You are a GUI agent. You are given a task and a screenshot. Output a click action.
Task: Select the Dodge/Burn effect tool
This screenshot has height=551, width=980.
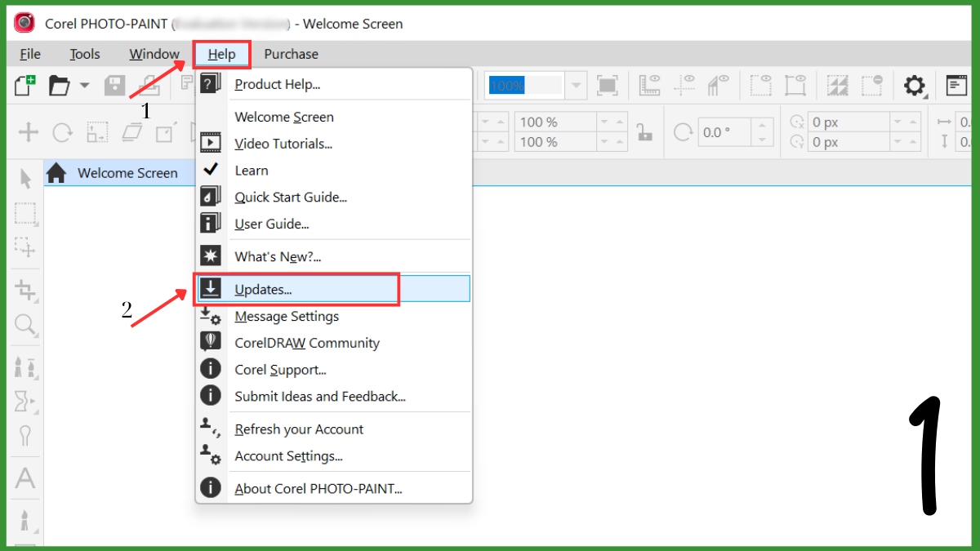tap(26, 435)
